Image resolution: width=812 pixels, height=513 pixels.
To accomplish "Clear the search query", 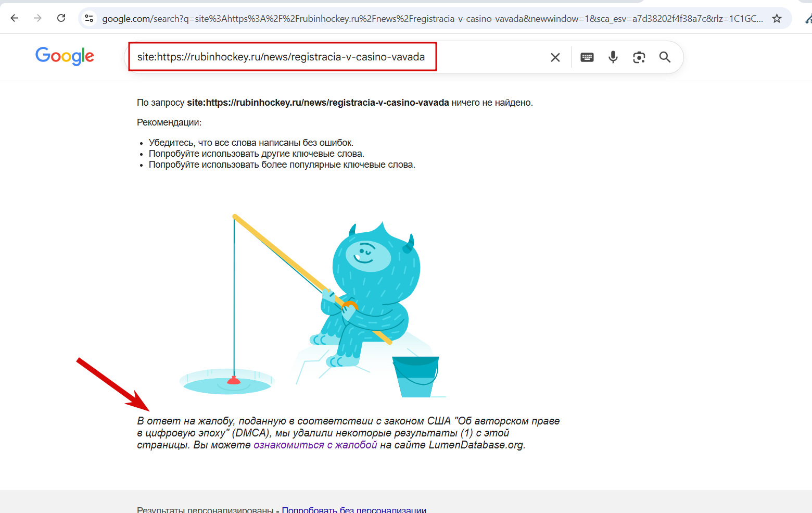I will (x=555, y=57).
